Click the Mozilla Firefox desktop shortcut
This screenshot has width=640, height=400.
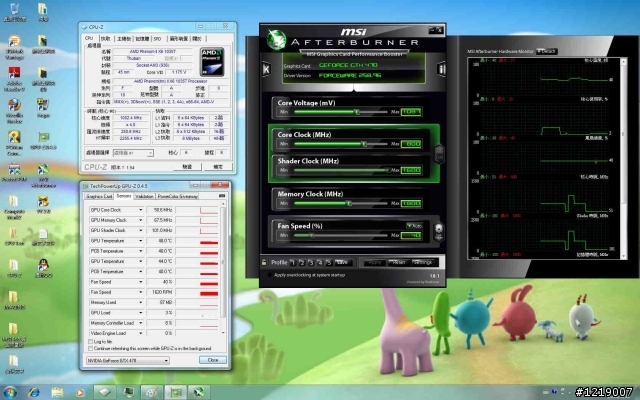click(14, 110)
